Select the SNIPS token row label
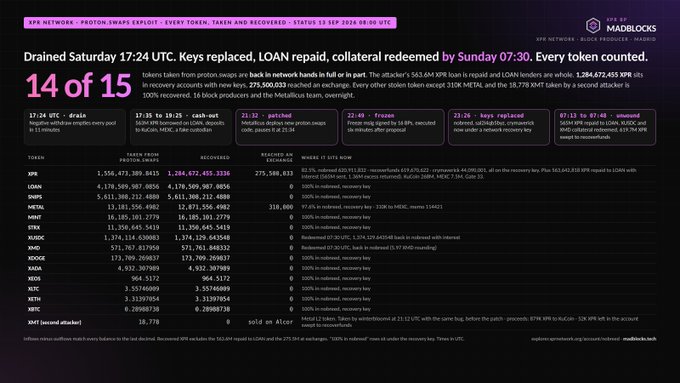This screenshot has height=383, width=680. point(35,197)
